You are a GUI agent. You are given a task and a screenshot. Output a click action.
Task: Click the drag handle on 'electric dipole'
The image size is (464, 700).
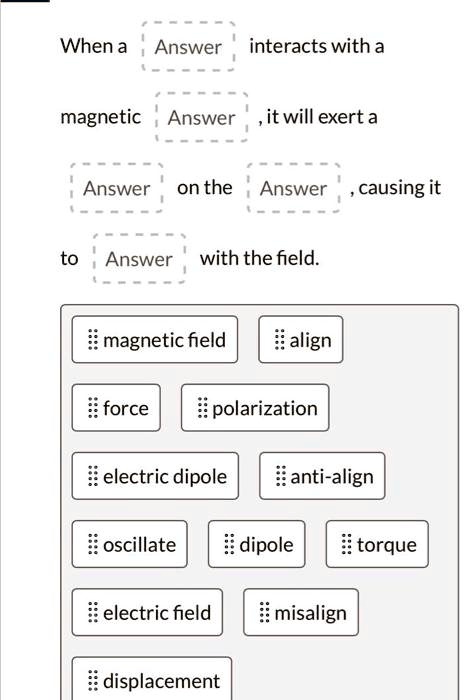coord(92,476)
